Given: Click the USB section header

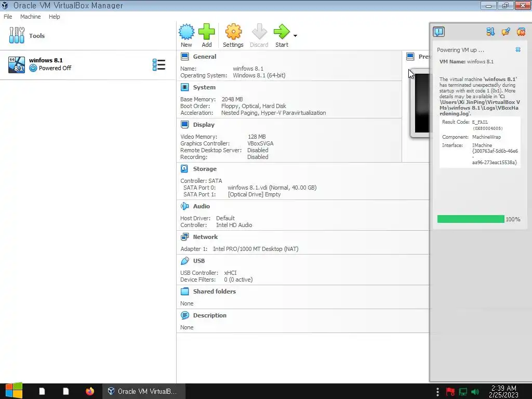Looking at the screenshot, I should pyautogui.click(x=199, y=261).
